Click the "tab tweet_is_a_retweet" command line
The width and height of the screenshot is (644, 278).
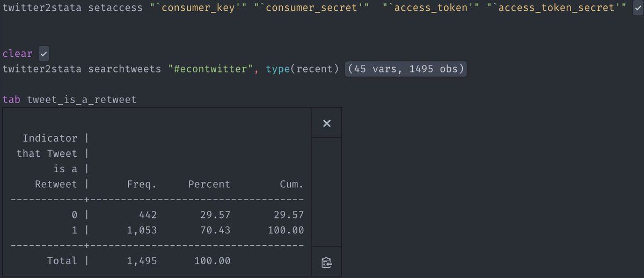tap(69, 100)
